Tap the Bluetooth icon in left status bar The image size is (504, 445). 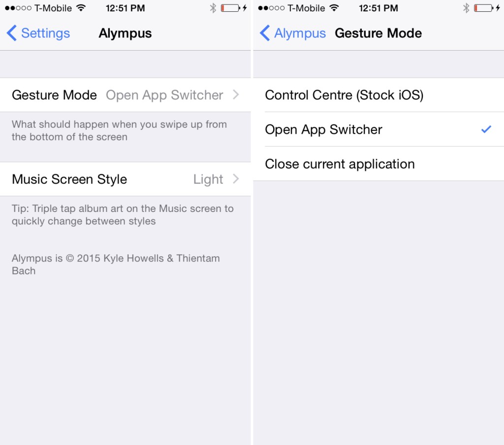(x=213, y=8)
